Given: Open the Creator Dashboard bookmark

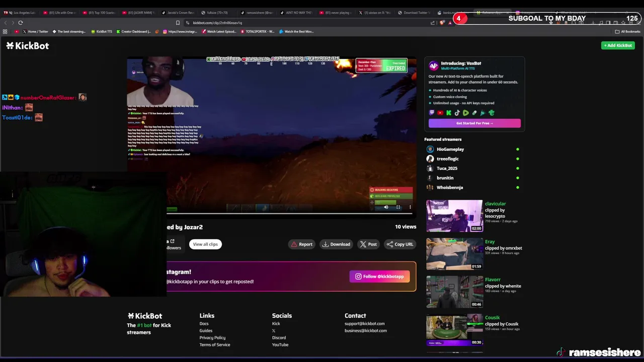Looking at the screenshot, I should click(134, 32).
